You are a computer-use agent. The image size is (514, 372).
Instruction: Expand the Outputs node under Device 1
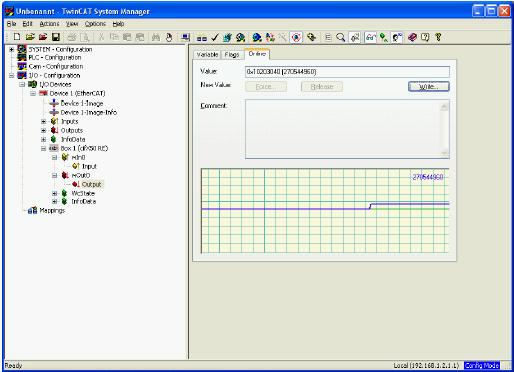tap(43, 130)
